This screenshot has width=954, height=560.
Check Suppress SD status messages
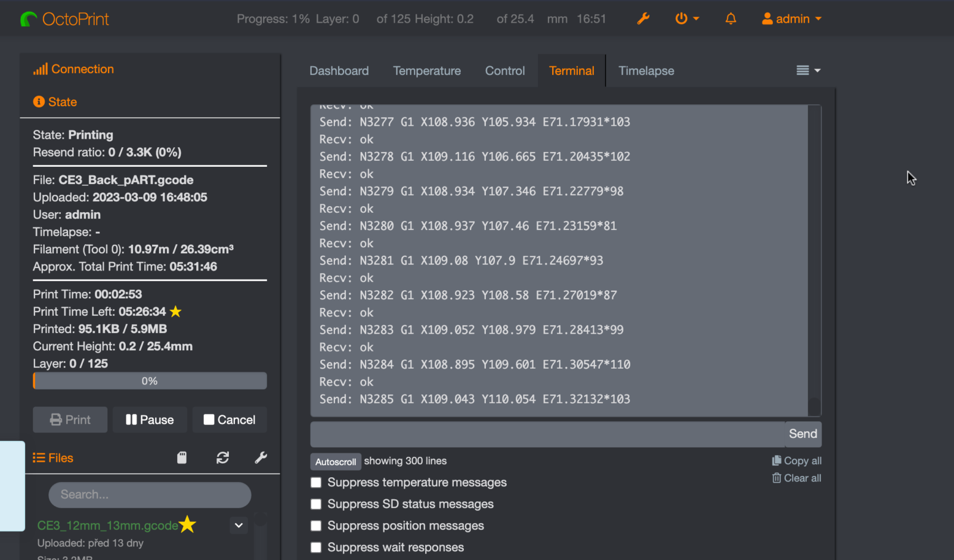[316, 504]
